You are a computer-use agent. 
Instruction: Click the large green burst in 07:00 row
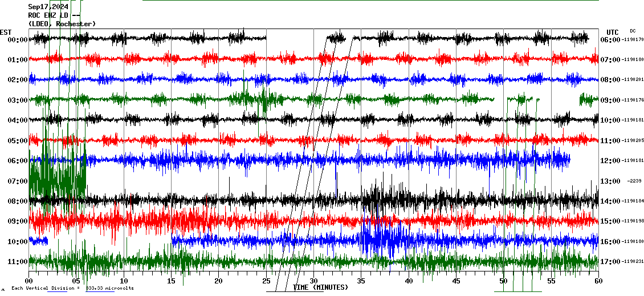pyautogui.click(x=57, y=180)
